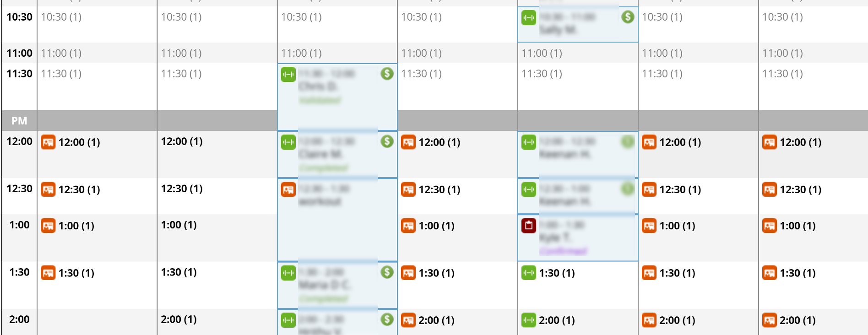868x335 pixels.
Task: Click the PM section divider label
Action: click(x=19, y=121)
